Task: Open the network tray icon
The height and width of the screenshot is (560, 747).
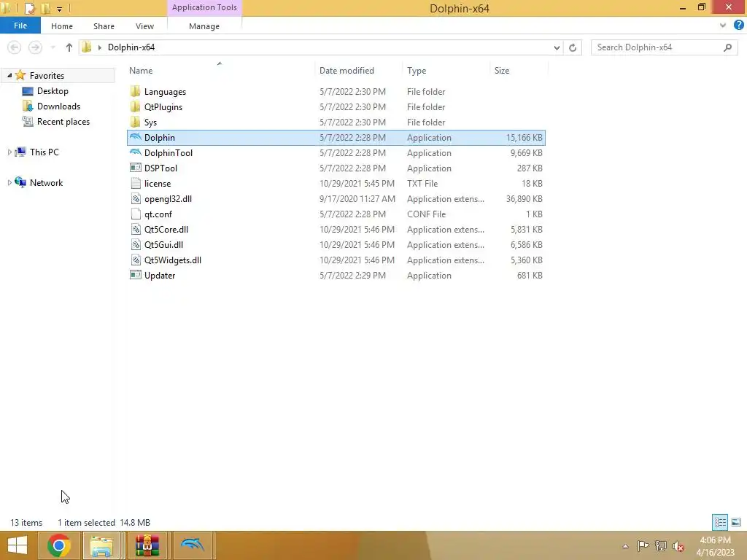Action: pos(660,546)
